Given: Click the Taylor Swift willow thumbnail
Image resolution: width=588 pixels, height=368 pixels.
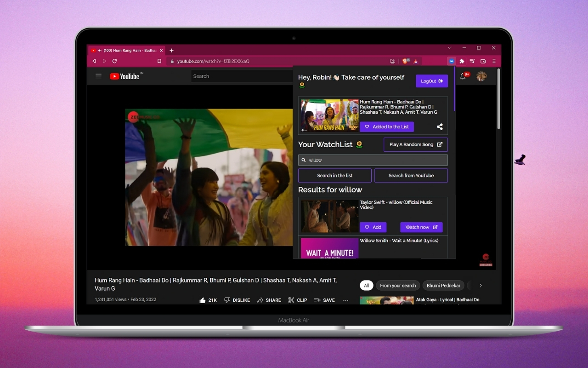Looking at the screenshot, I should coord(329,216).
